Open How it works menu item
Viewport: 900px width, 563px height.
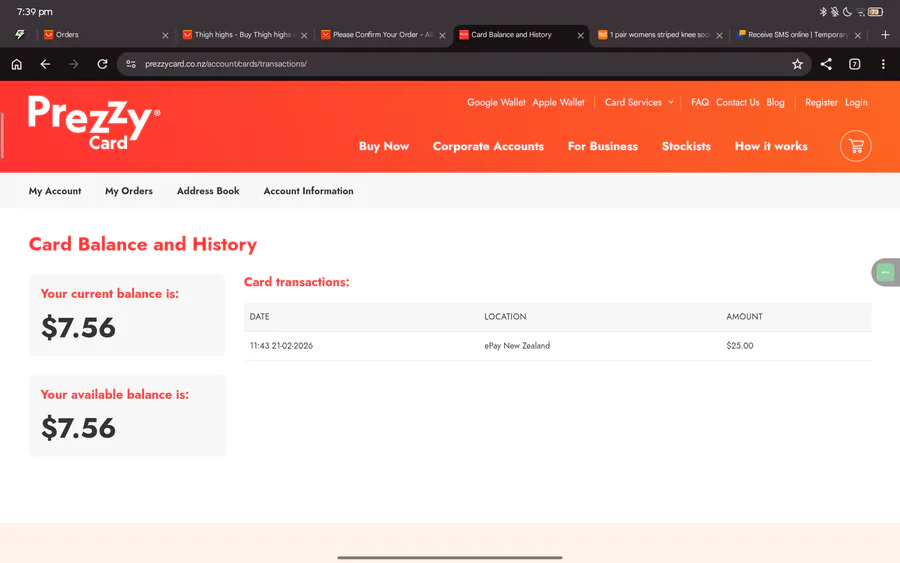coord(771,146)
